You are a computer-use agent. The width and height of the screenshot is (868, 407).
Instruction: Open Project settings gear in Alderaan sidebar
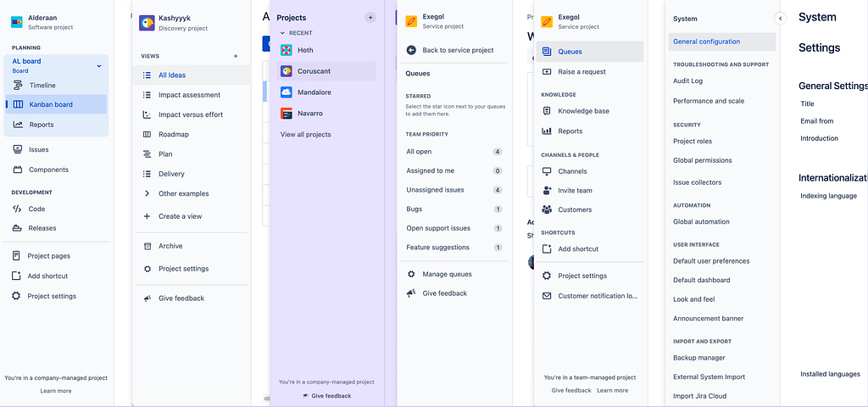[x=17, y=296]
